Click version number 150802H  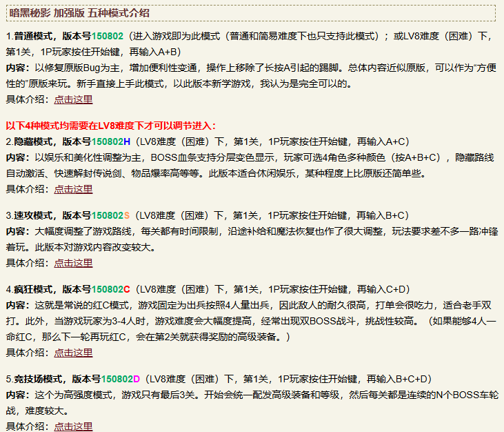pos(111,141)
